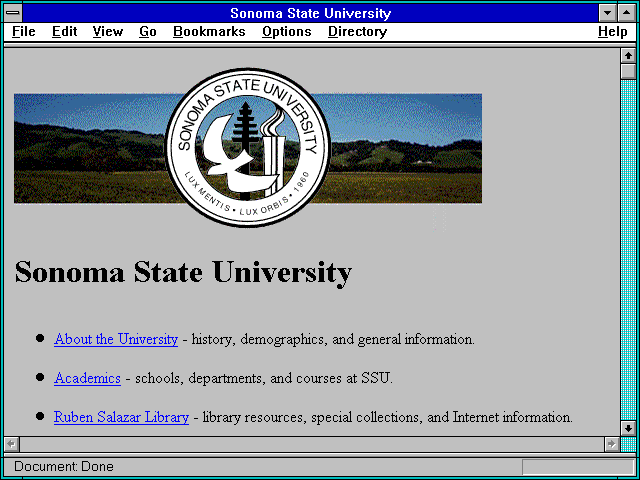Maximize the browser window
The image size is (640, 480).
[627, 13]
